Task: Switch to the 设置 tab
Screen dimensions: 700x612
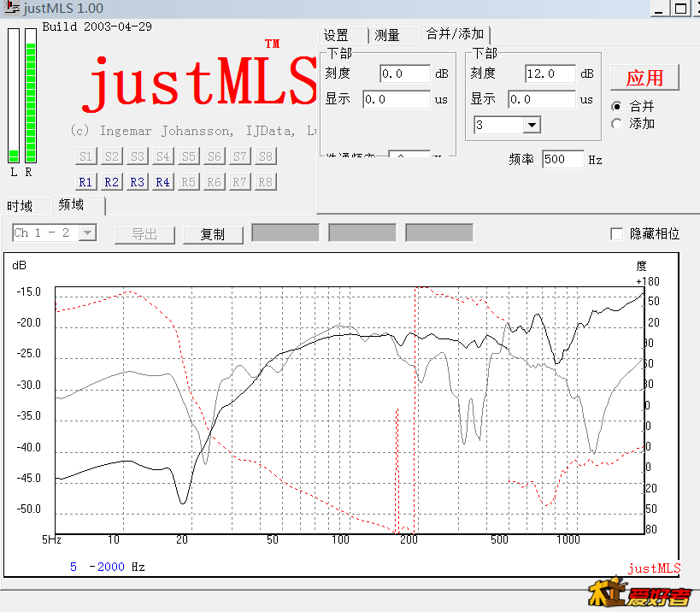Action: [x=336, y=35]
